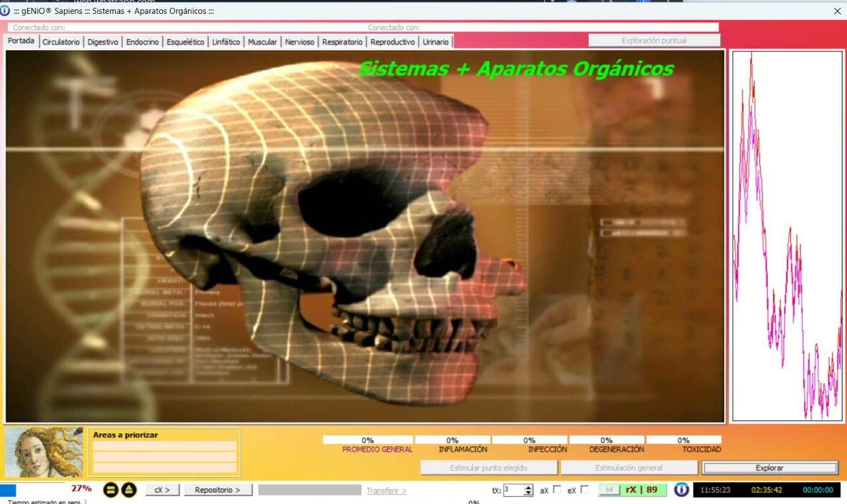Open the Reproductivo tab
The width and height of the screenshot is (847, 504).
[392, 42]
